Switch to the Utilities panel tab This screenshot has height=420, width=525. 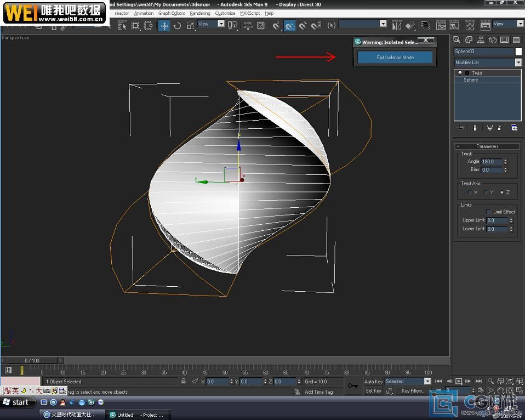click(x=516, y=40)
